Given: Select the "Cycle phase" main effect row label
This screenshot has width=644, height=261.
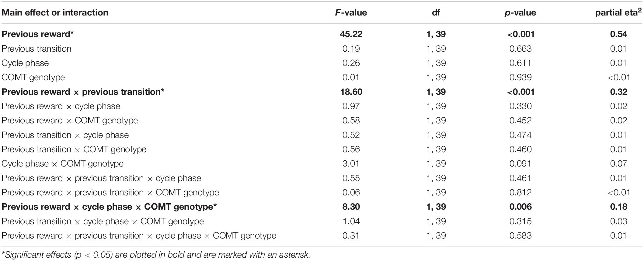Looking at the screenshot, I should (x=25, y=63).
